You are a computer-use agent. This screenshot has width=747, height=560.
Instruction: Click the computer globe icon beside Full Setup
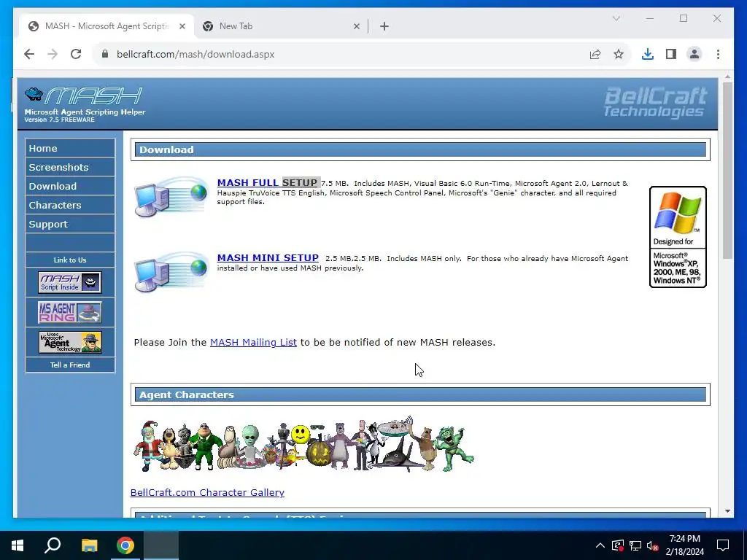pos(171,197)
